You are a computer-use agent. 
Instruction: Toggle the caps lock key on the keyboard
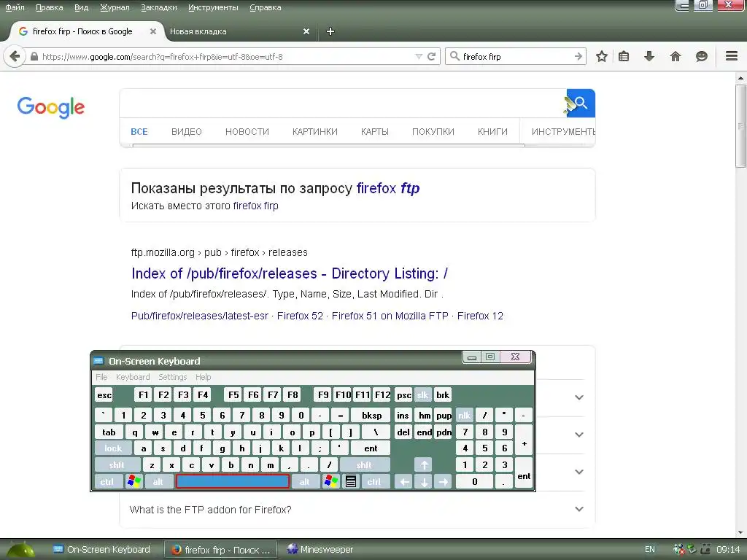113,448
